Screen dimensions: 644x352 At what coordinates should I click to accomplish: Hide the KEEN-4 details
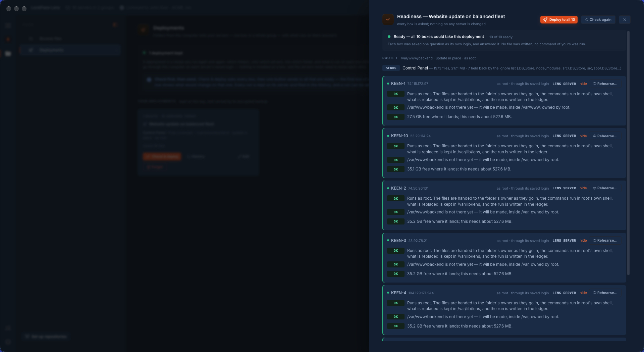point(583,293)
